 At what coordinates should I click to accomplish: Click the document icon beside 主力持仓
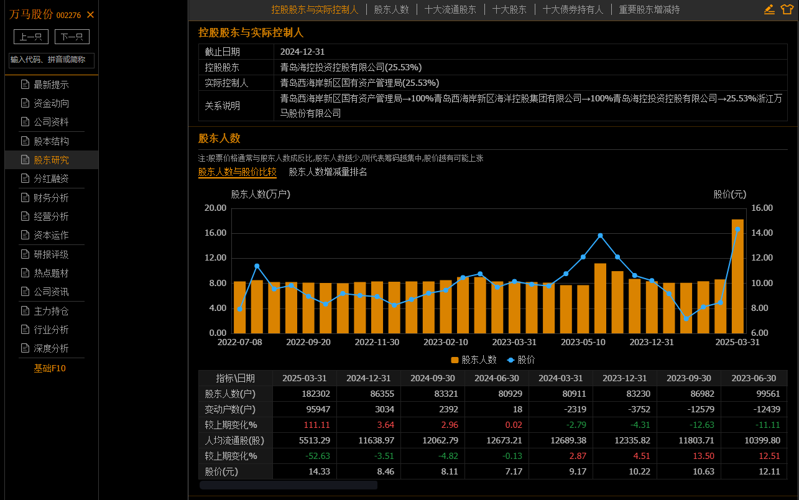[x=24, y=311]
